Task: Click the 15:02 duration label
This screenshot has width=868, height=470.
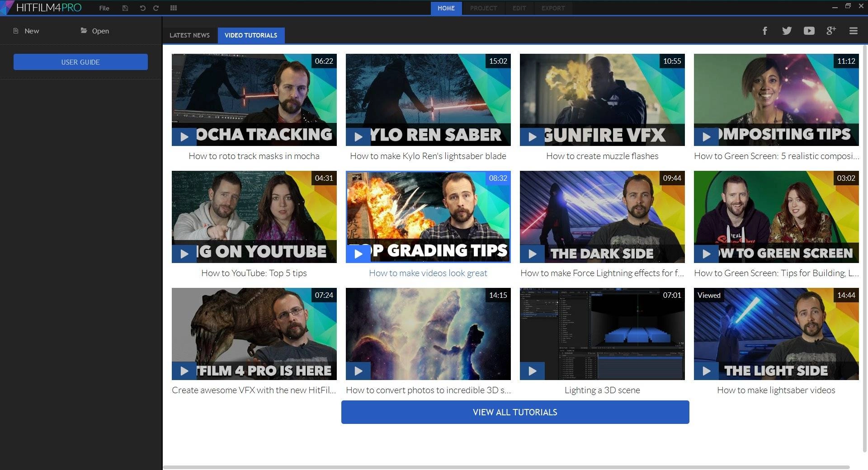Action: coord(498,61)
